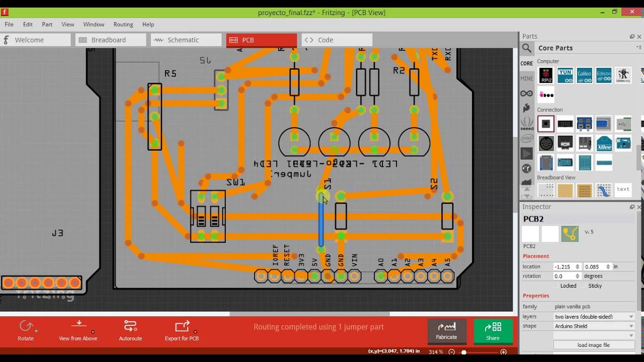This screenshot has width=644, height=362.
Task: Click the Fabricate button
Action: [x=447, y=331]
